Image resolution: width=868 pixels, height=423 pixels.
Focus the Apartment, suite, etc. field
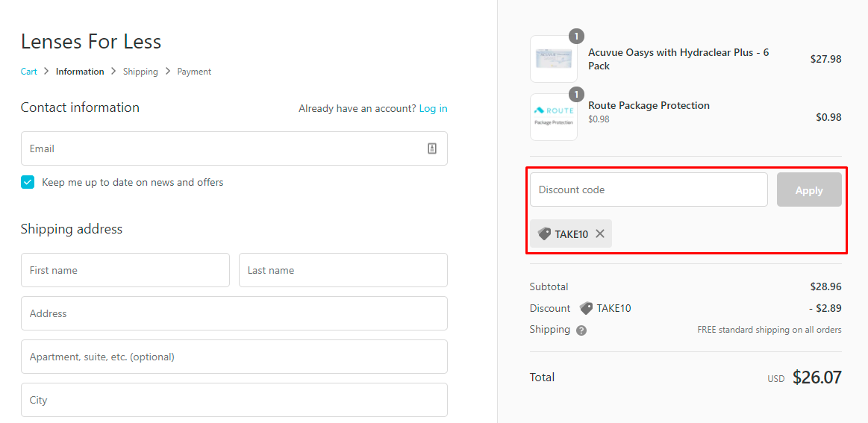(234, 357)
